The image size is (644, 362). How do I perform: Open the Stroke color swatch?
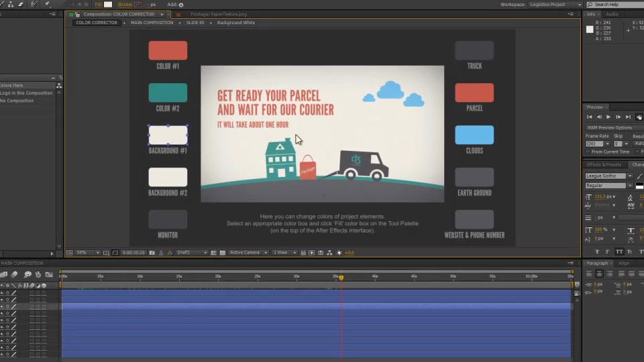click(138, 5)
